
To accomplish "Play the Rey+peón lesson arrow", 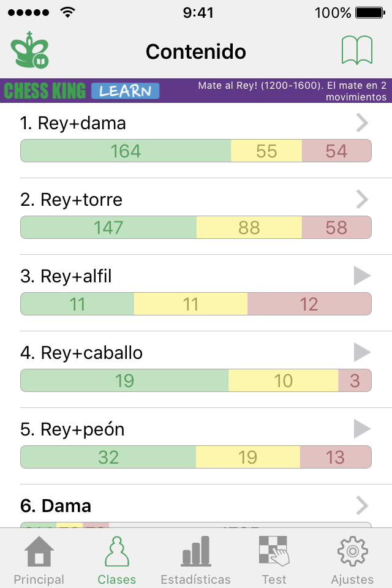I will (362, 429).
